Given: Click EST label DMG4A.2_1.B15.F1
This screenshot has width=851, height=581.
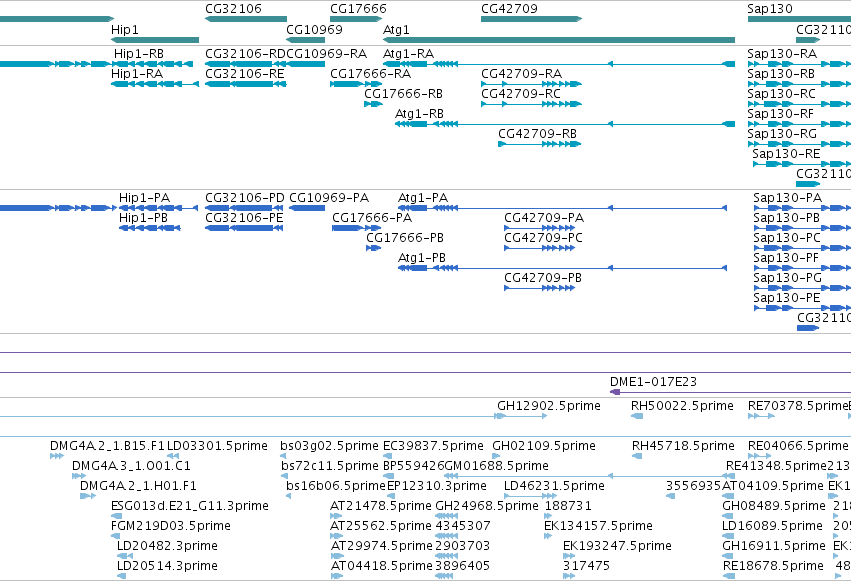Looking at the screenshot, I should click(107, 446).
